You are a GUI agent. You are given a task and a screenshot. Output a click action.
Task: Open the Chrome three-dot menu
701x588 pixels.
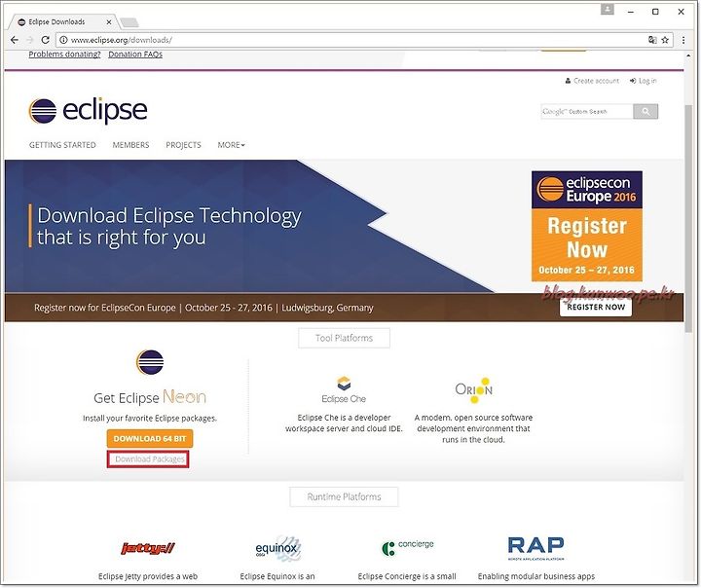click(683, 40)
